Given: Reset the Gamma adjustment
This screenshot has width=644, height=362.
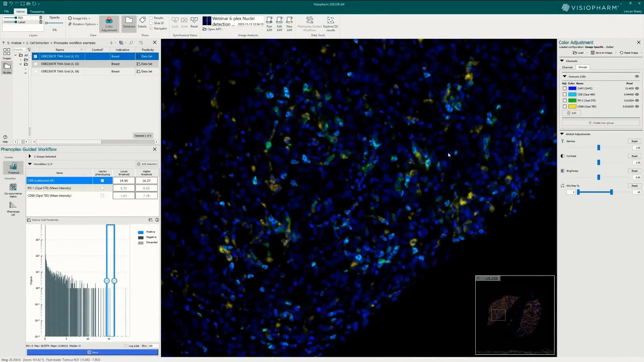Looking at the screenshot, I should coord(634,141).
